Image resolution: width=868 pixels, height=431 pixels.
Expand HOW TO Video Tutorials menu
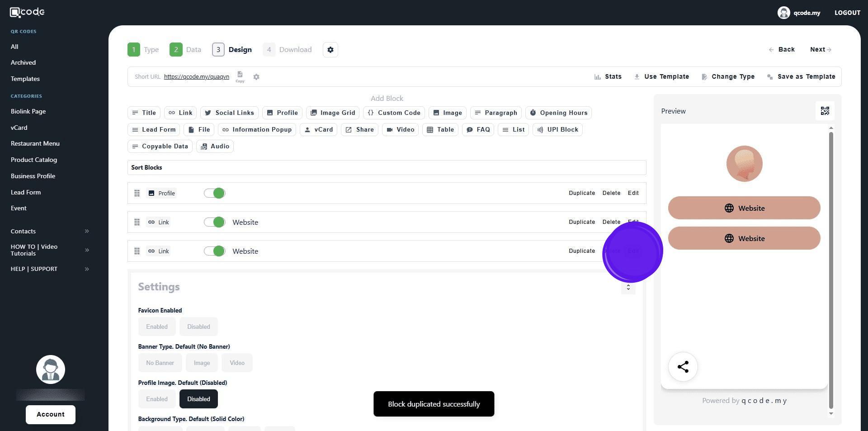point(86,250)
